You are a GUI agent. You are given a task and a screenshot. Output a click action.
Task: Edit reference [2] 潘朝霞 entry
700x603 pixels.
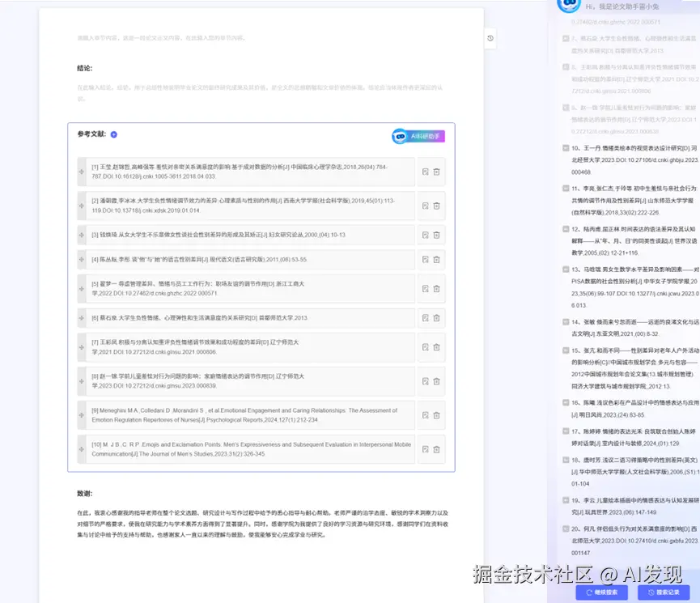(426, 206)
